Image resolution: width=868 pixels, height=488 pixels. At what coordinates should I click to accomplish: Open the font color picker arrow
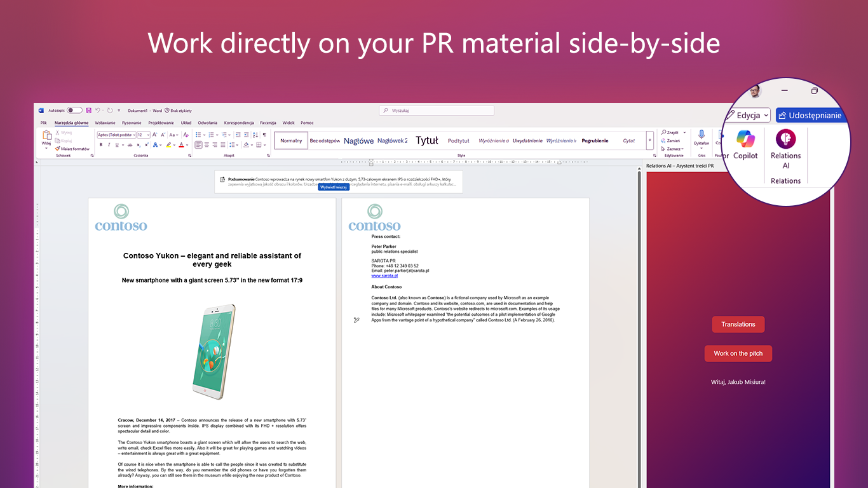(188, 145)
